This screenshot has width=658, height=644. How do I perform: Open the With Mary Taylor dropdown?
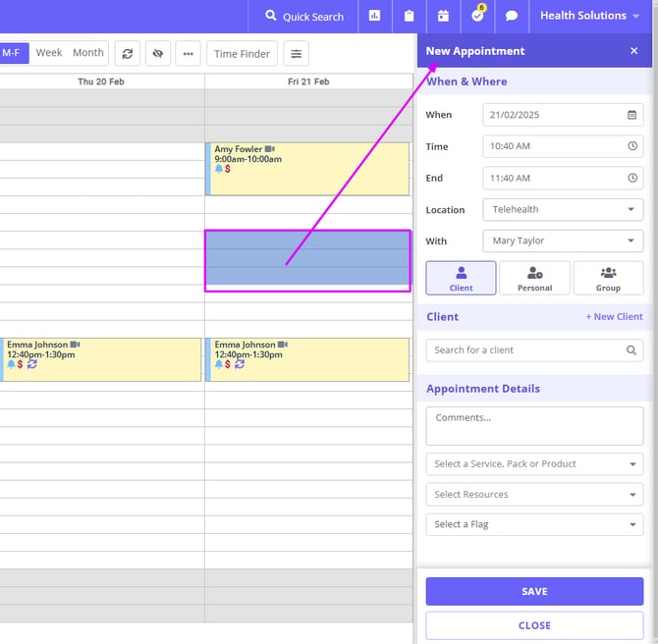tap(563, 241)
